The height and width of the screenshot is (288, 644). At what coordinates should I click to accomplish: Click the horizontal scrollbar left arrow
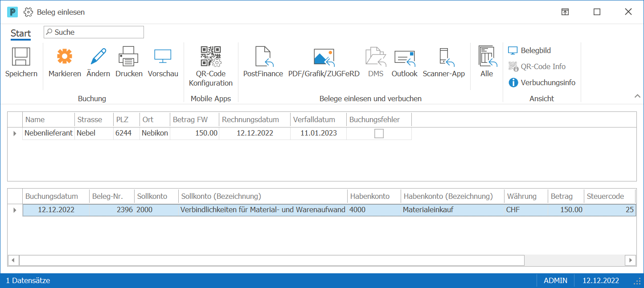[13, 260]
